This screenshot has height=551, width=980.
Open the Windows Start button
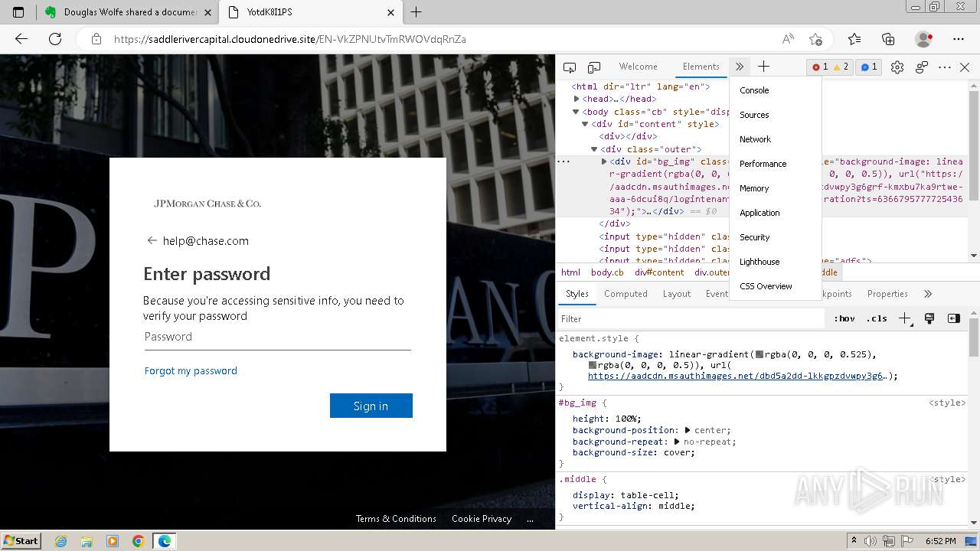coord(21,541)
